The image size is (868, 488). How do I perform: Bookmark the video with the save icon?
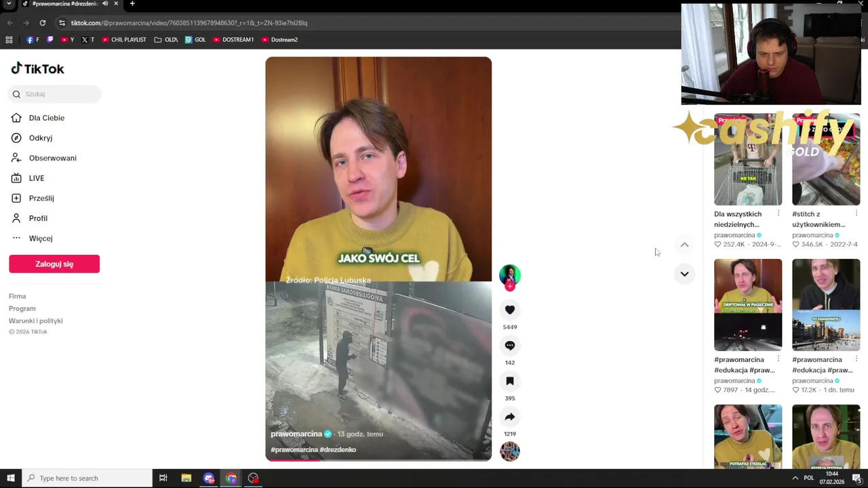pyautogui.click(x=510, y=381)
